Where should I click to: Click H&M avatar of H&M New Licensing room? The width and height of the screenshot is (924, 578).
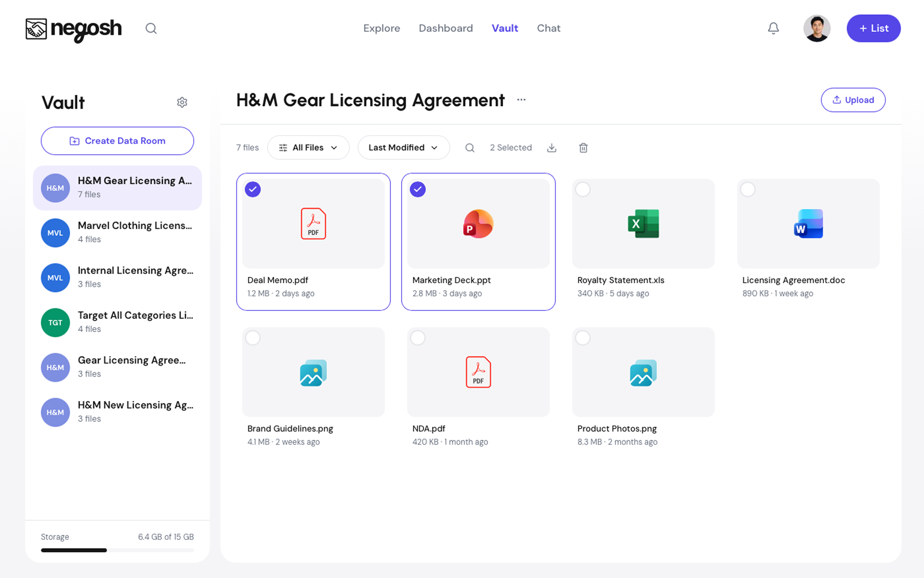point(55,412)
